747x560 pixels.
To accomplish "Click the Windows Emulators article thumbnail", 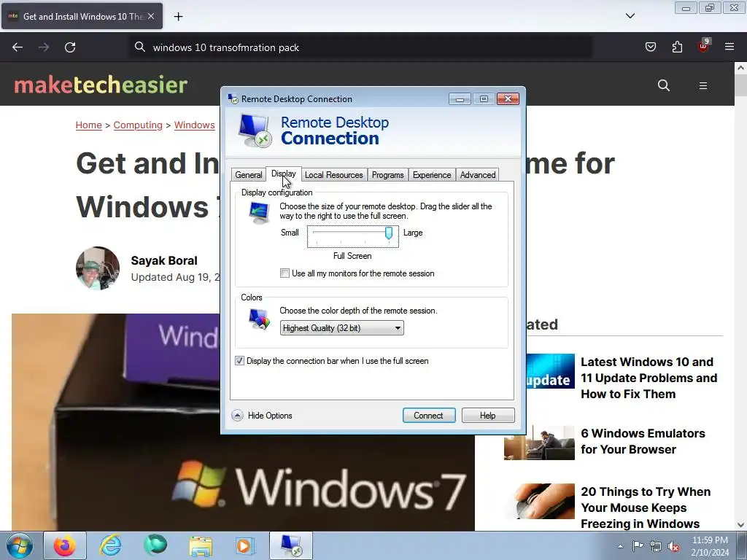I will (x=539, y=443).
